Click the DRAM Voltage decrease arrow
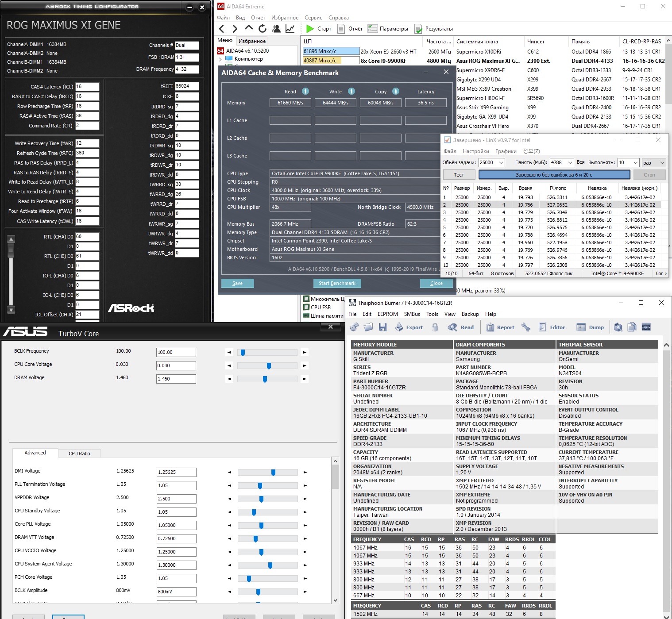 coord(229,379)
